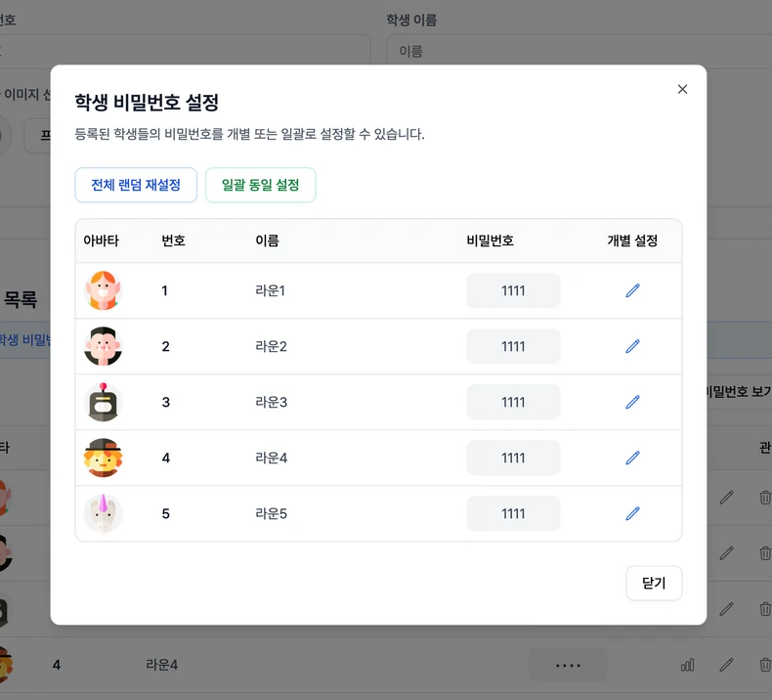Viewport: 772px width, 700px height.
Task: Click the pencil edit icon for 라운2
Action: point(632,346)
